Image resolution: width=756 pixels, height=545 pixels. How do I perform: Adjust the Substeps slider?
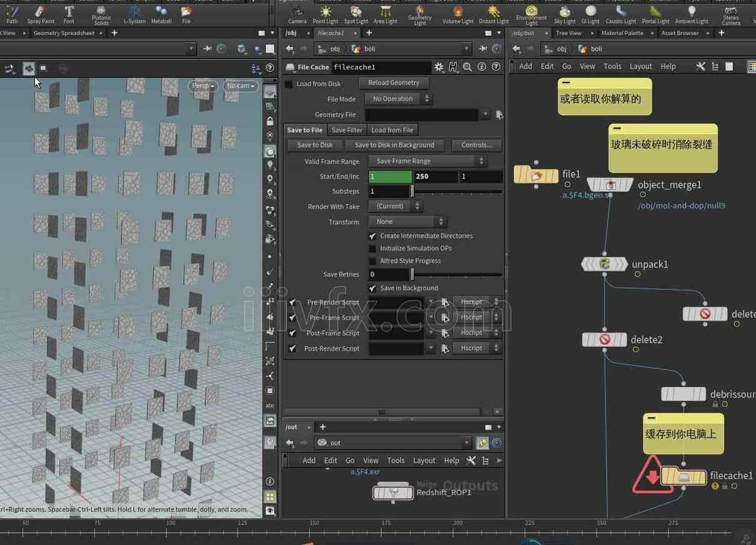457,191
